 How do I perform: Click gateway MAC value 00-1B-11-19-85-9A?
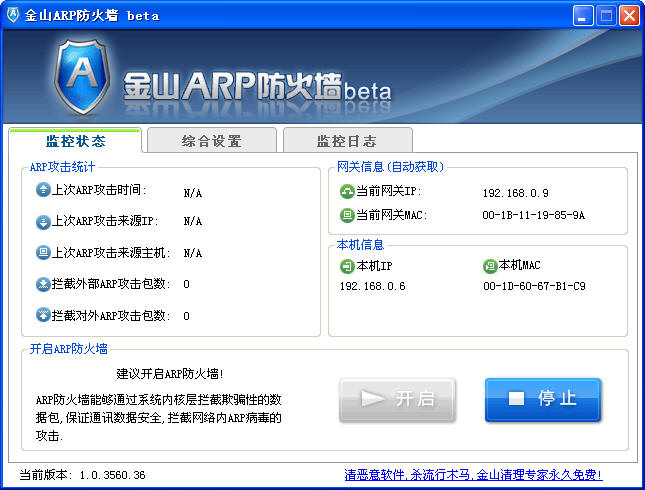click(x=534, y=215)
